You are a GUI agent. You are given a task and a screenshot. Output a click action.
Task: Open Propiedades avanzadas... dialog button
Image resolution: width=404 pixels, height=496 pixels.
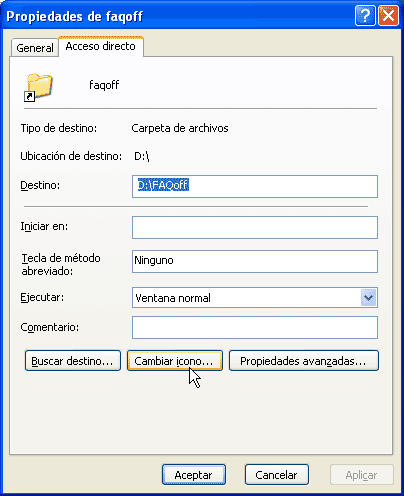(x=304, y=360)
